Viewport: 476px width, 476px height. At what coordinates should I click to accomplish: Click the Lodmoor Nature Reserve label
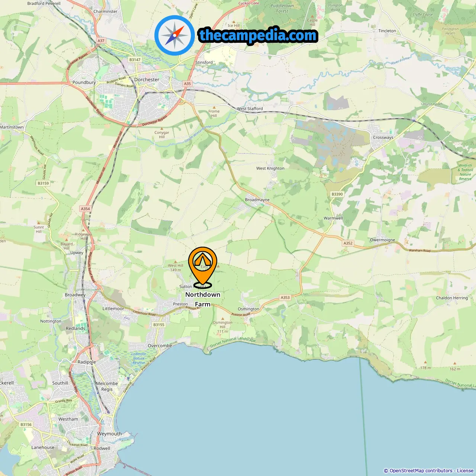coord(139,358)
